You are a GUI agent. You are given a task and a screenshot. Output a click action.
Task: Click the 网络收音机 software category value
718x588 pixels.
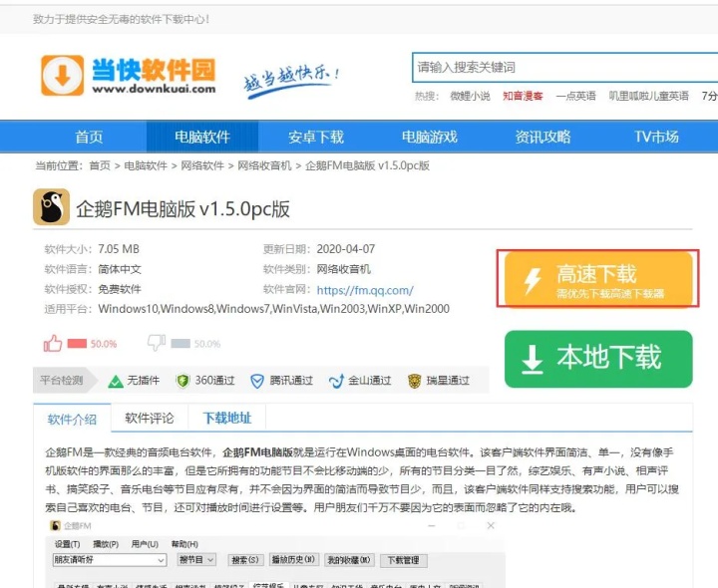(x=343, y=269)
